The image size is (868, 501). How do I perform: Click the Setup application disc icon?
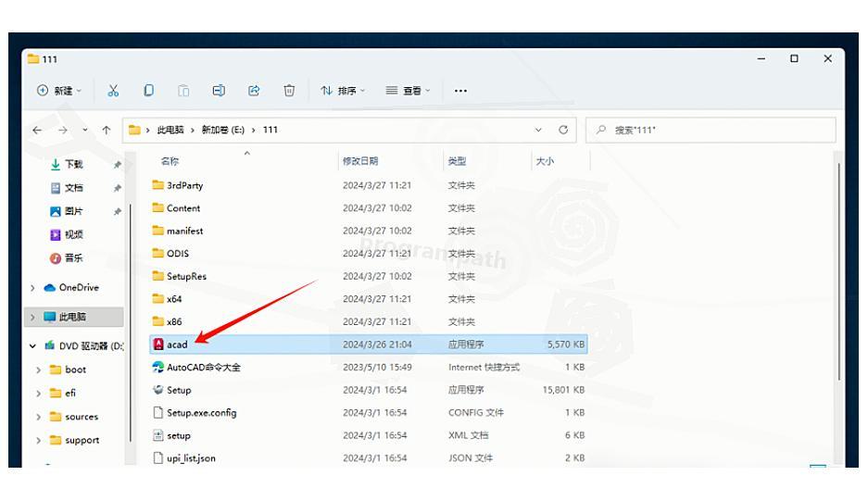158,390
